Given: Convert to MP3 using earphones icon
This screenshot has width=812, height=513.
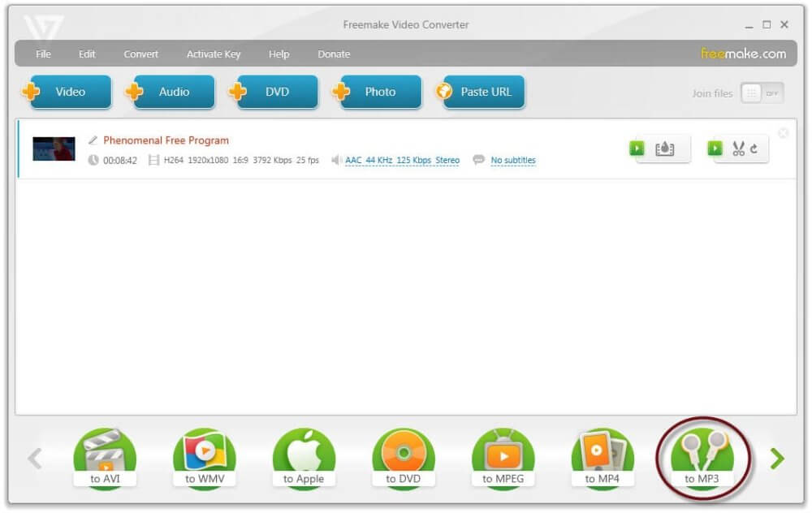Looking at the screenshot, I should pyautogui.click(x=702, y=458).
